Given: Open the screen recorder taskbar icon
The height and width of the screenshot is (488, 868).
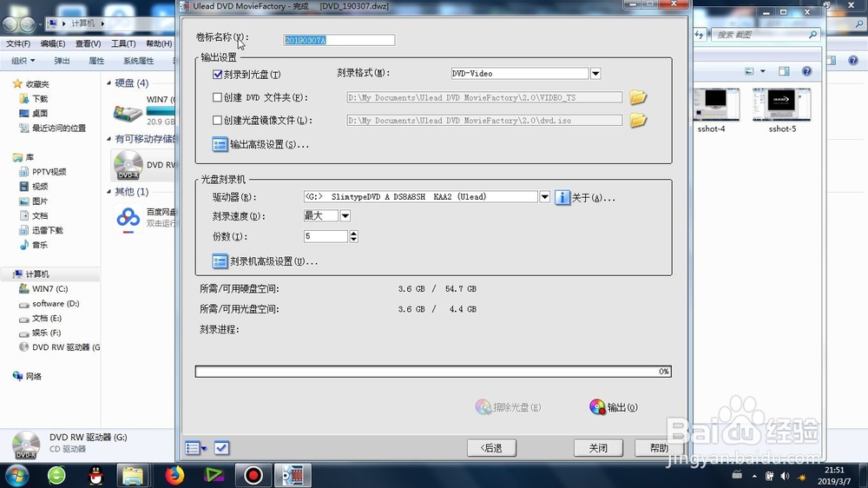Looking at the screenshot, I should coord(253,475).
